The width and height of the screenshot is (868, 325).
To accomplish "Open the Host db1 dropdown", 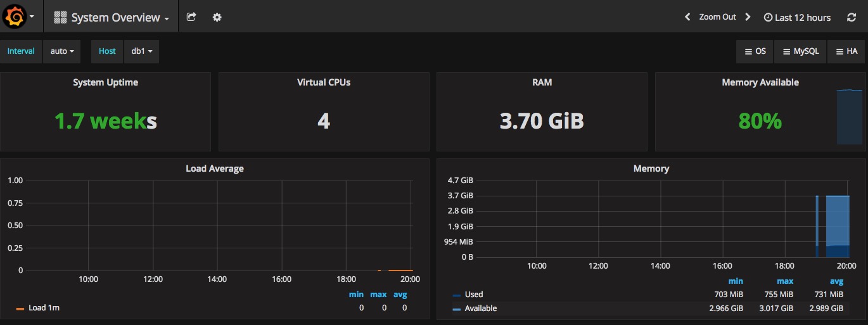I will click(x=141, y=51).
